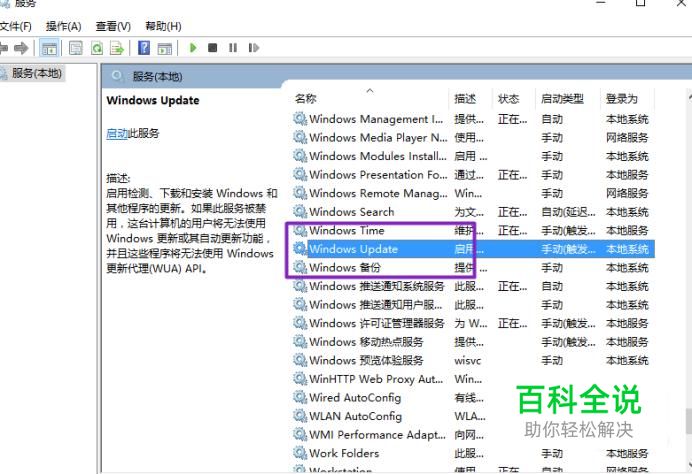Select the Windows Media Player N... service name

(x=378, y=138)
